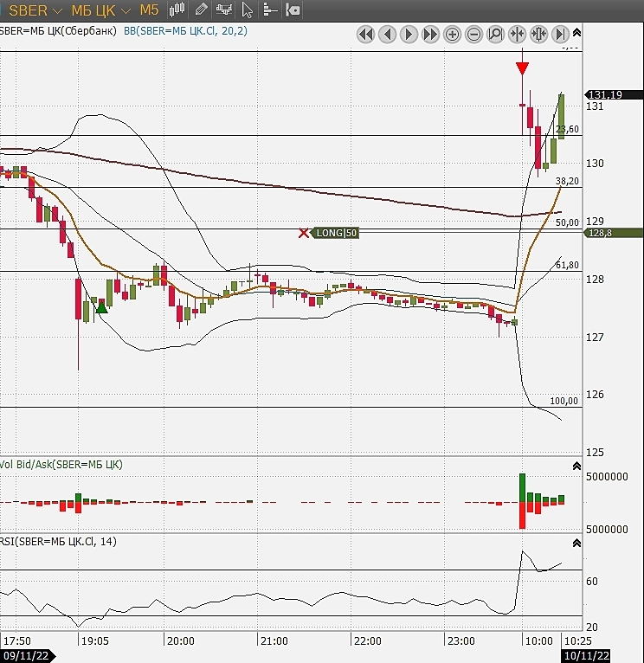The width and height of the screenshot is (644, 663).
Task: Select the BB(SBER=МБ ЦК.Cl, 20,2) indicator label
Action: [185, 31]
